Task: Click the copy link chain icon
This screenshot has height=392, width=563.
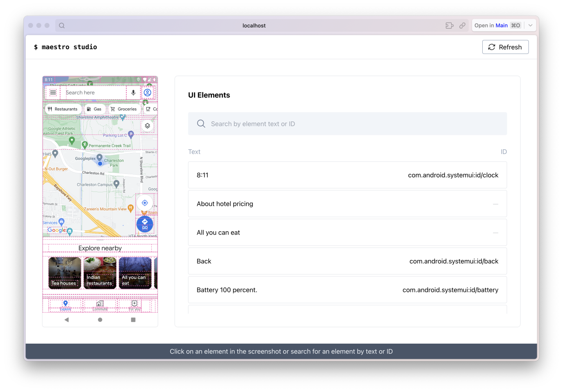Action: pyautogui.click(x=463, y=25)
